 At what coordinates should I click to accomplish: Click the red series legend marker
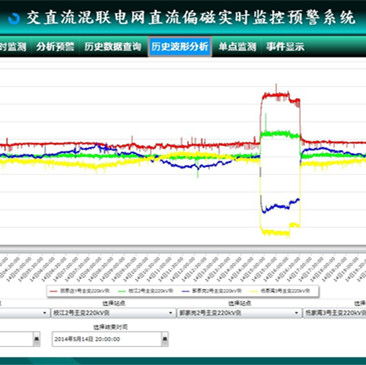53,291
